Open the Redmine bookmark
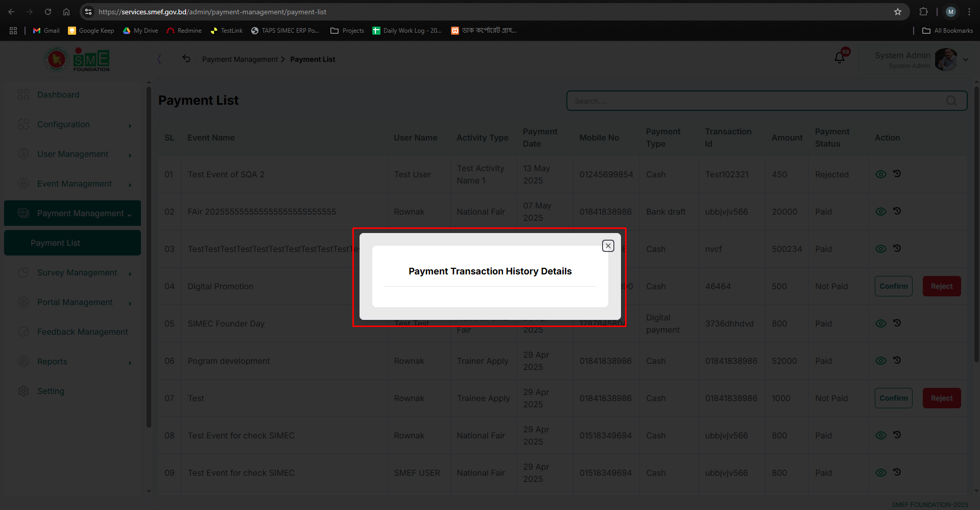This screenshot has height=510, width=980. [184, 31]
